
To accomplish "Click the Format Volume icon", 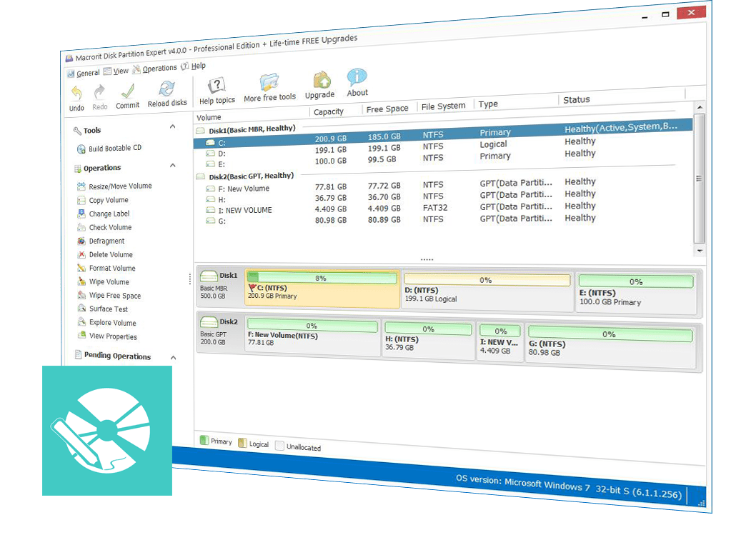I will click(x=81, y=268).
